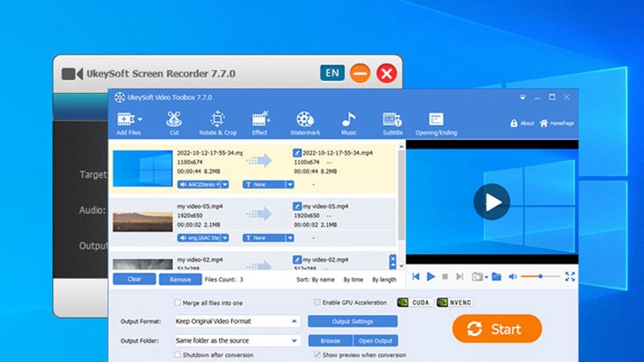The image size is (644, 362).
Task: Click the Browse button
Action: pyautogui.click(x=330, y=340)
